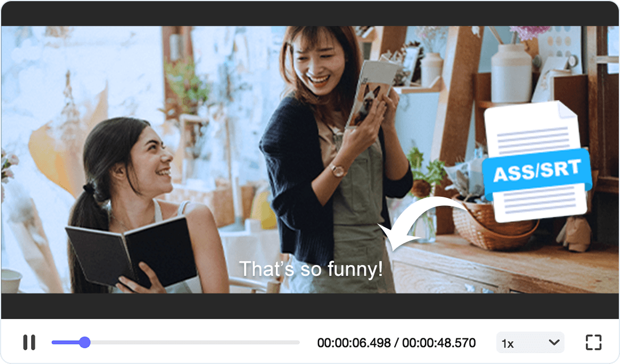Enter fullscreen mode
The width and height of the screenshot is (620, 364).
tap(593, 342)
